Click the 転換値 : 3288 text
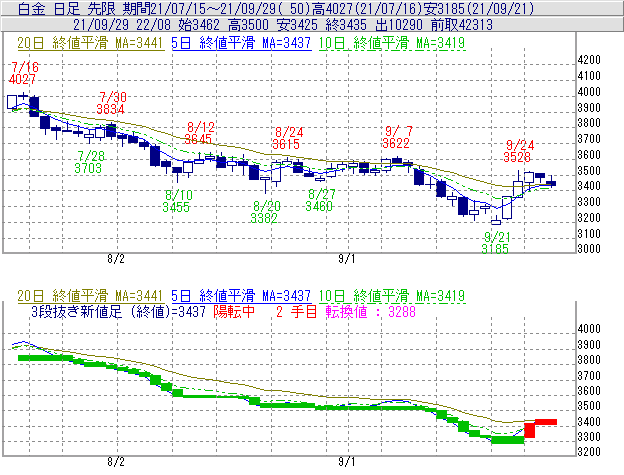Image resolution: width=624 pixels, height=475 pixels. 371,311
